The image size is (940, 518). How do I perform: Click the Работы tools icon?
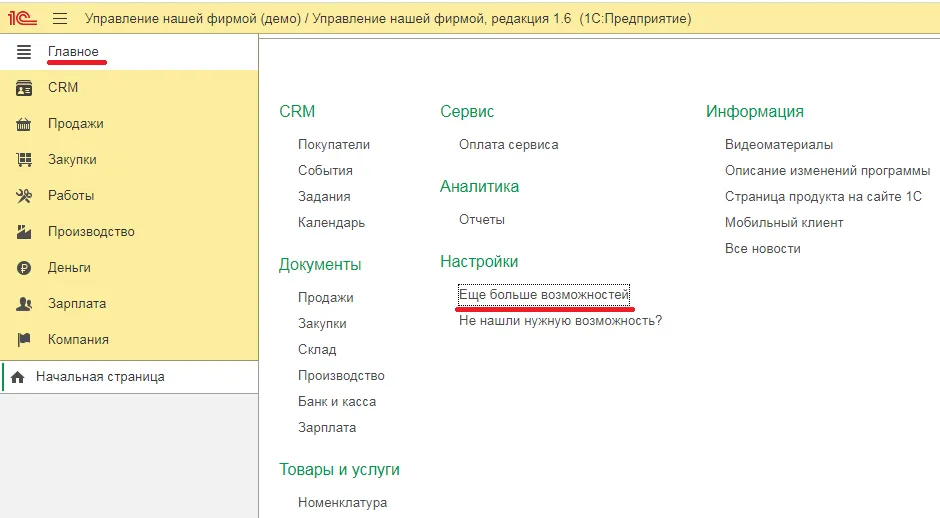(x=24, y=196)
